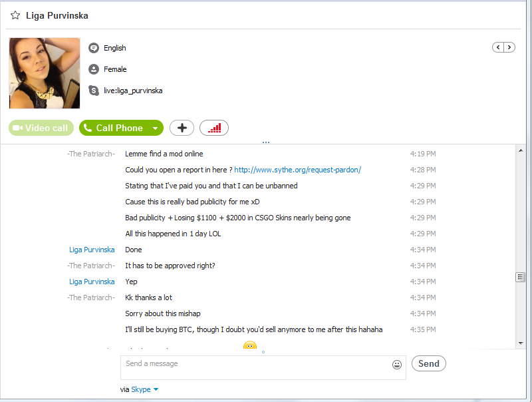Go to previous profile detail arrow

[x=498, y=47]
